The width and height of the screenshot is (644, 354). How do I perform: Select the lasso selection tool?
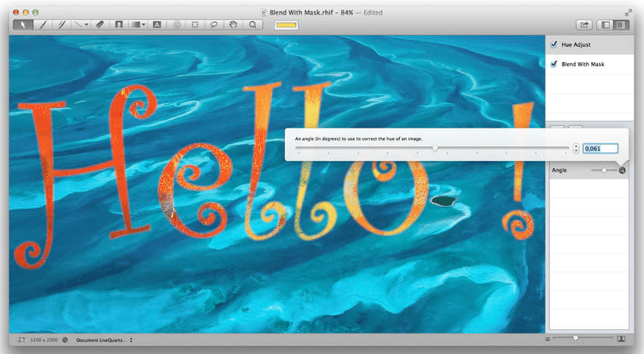click(x=214, y=25)
